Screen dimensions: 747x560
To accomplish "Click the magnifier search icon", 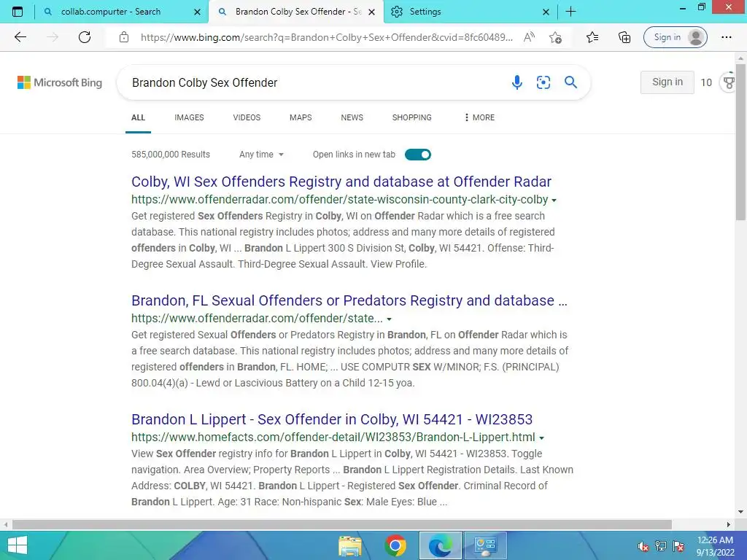I will [570, 82].
